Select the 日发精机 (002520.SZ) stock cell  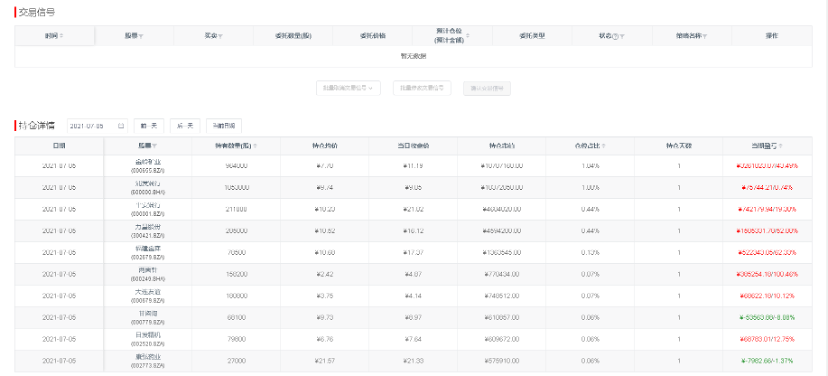pyautogui.click(x=147, y=339)
